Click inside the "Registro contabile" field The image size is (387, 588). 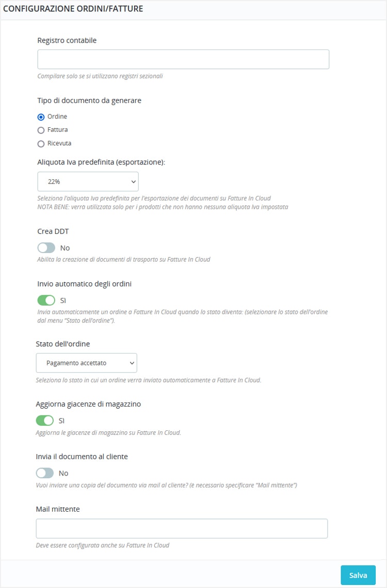(183, 59)
